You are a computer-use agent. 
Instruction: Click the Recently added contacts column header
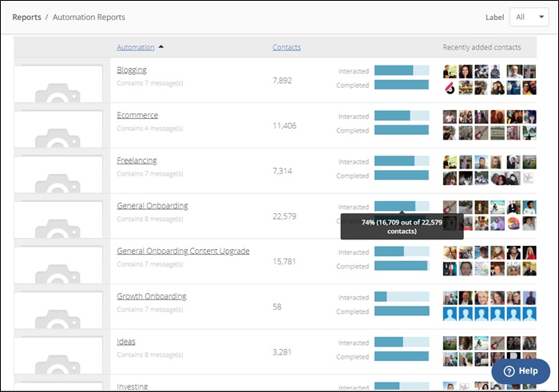[x=482, y=47]
